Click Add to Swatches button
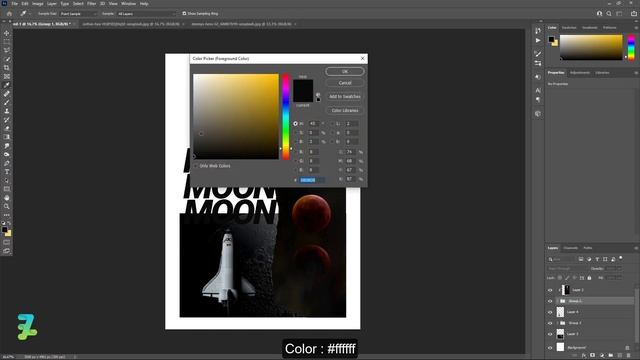The image size is (640, 360). click(x=345, y=97)
